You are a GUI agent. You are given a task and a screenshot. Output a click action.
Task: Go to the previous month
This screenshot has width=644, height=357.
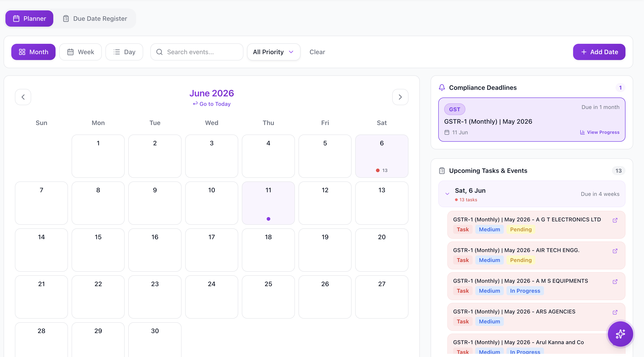coord(23,97)
